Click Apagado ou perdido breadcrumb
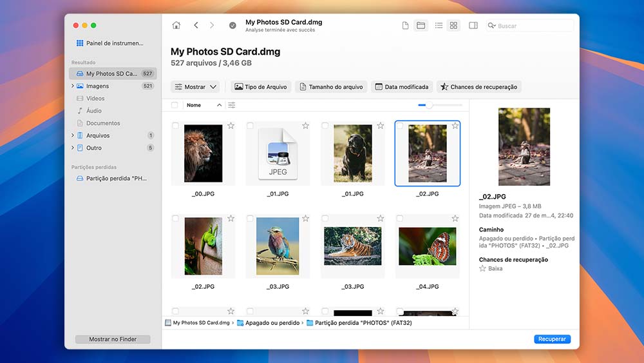 point(269,323)
